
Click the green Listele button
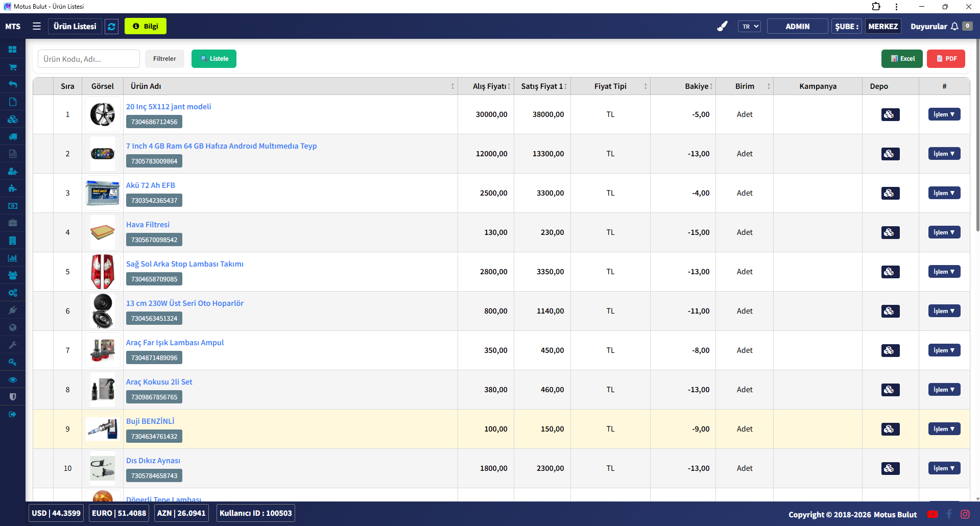213,59
